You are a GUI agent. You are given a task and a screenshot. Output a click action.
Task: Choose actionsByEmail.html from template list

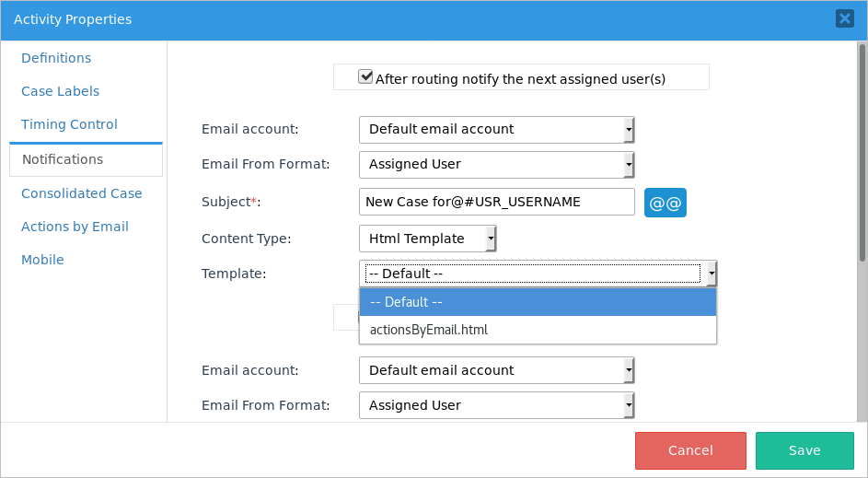[538, 330]
